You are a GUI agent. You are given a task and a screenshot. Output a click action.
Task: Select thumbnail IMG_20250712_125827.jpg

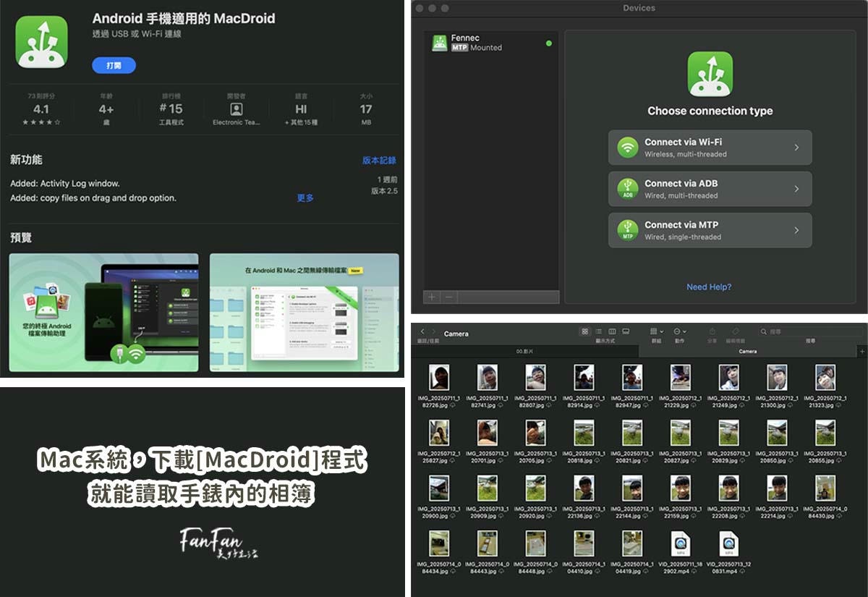click(x=439, y=433)
